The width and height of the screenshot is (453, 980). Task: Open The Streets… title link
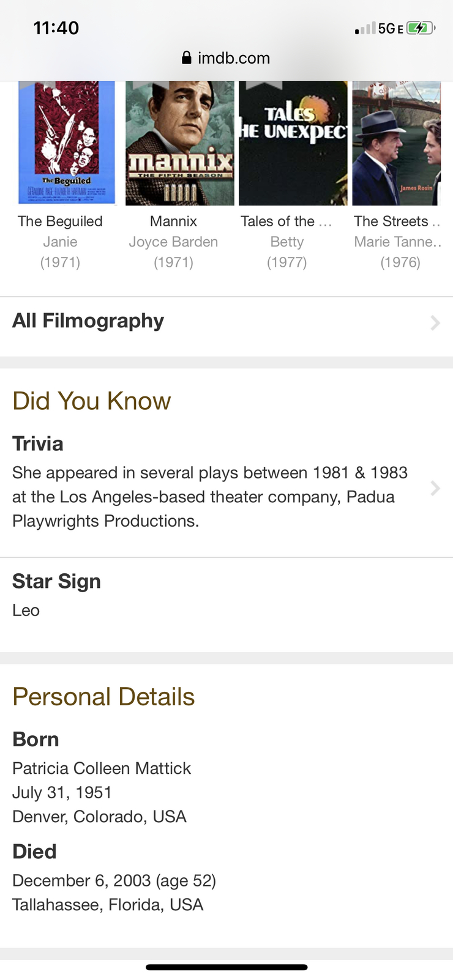point(397,221)
